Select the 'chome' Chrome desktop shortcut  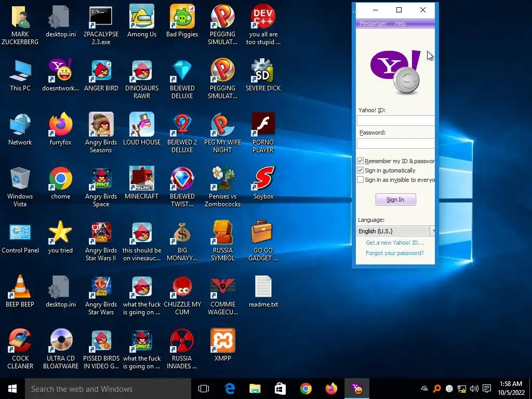(x=61, y=183)
